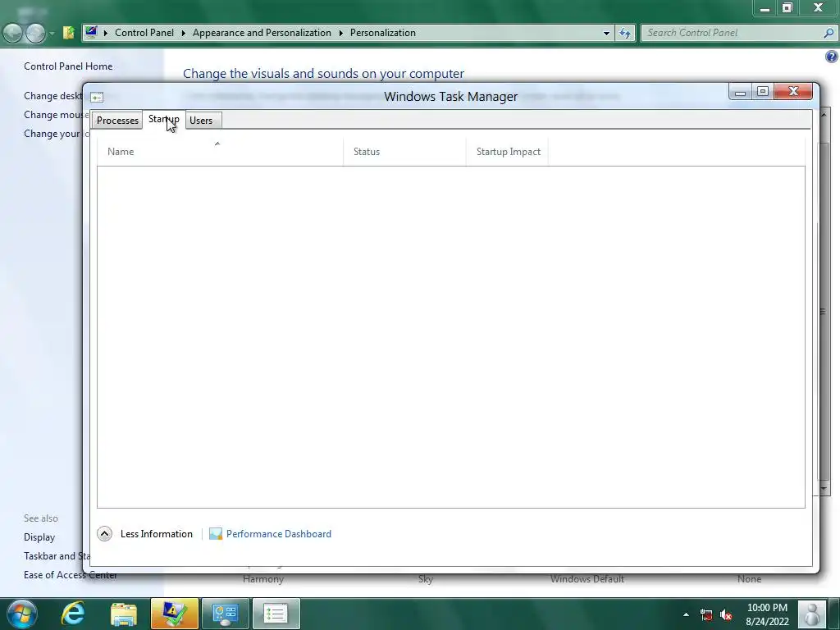The width and height of the screenshot is (840, 630).
Task: Minimize the Control Panel window
Action: pos(765,8)
